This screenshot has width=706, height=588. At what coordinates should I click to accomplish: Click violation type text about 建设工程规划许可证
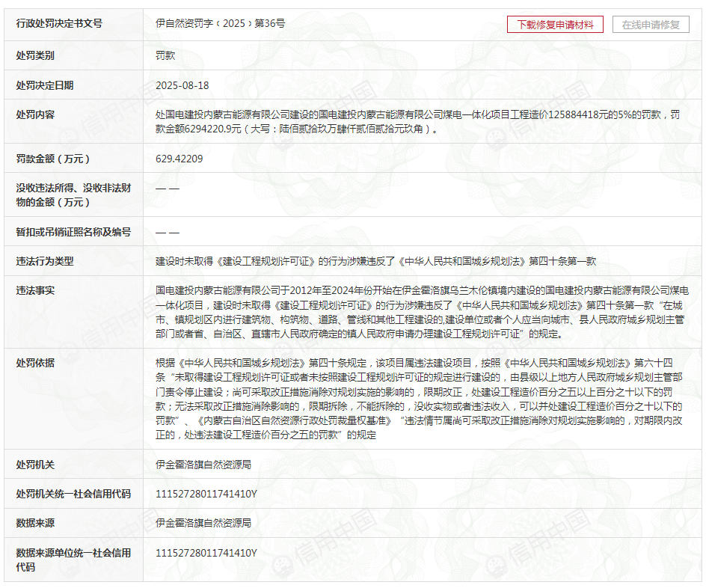(x=376, y=261)
